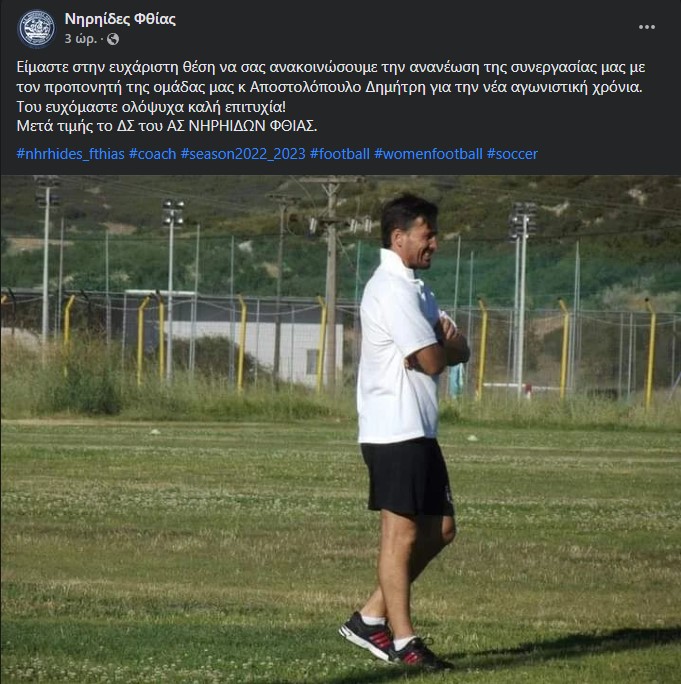
Task: Click the signature line Μετά τιμής το ΔΣ
Action: tap(167, 126)
